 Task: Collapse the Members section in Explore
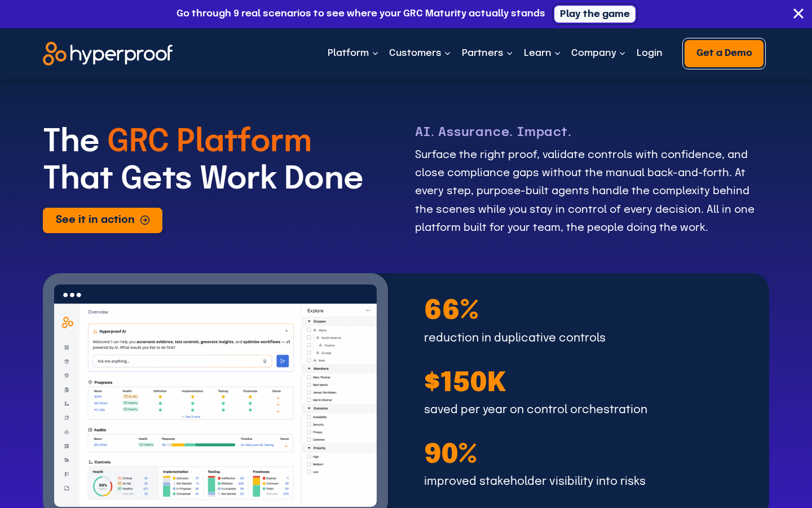(309, 369)
